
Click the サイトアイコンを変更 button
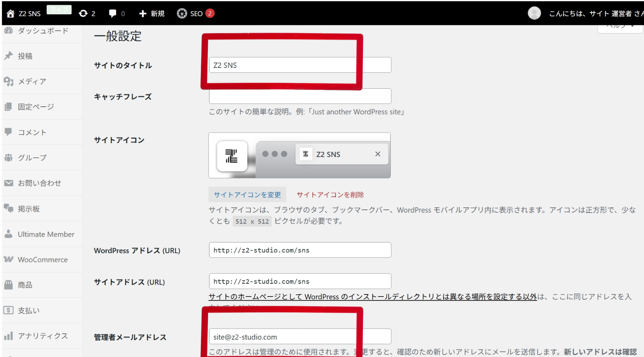(x=247, y=195)
